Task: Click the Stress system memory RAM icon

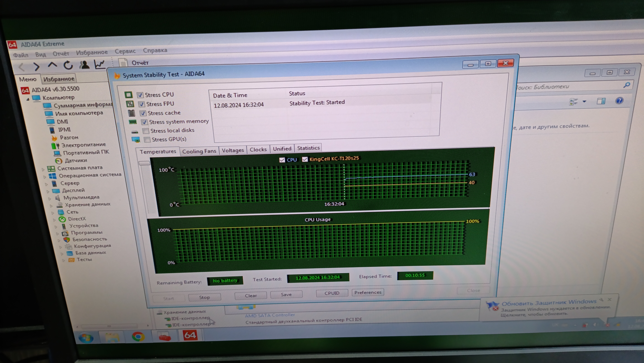Action: [133, 122]
